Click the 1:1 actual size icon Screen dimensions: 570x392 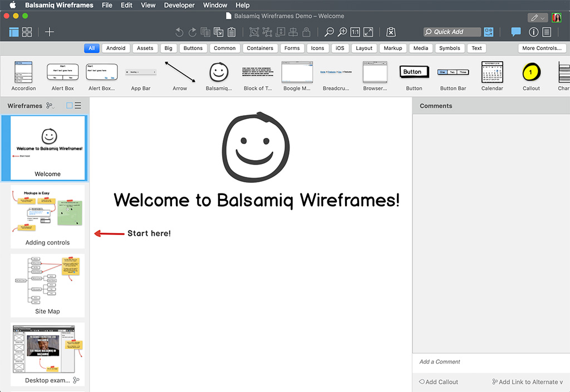click(x=355, y=32)
